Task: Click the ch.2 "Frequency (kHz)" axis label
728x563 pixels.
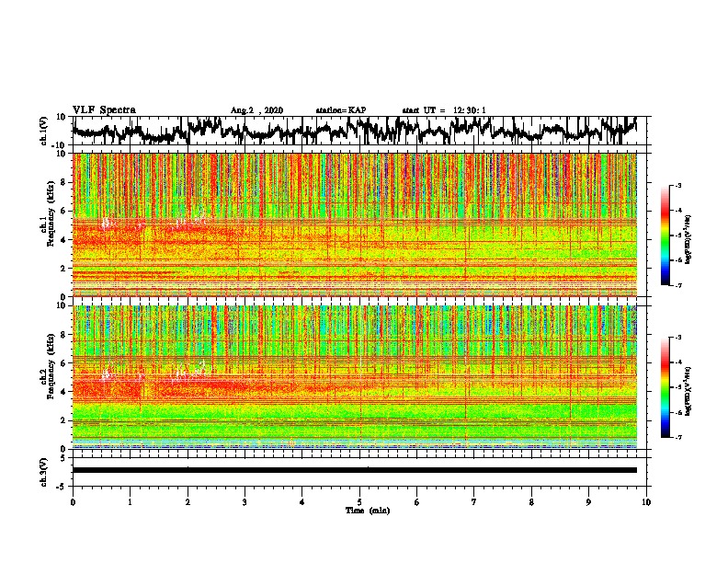Action: pos(51,366)
